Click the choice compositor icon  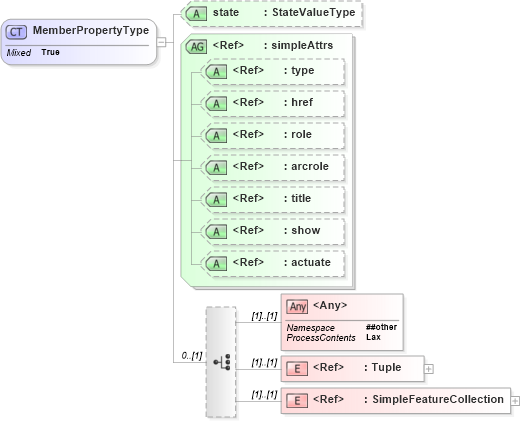click(x=222, y=362)
